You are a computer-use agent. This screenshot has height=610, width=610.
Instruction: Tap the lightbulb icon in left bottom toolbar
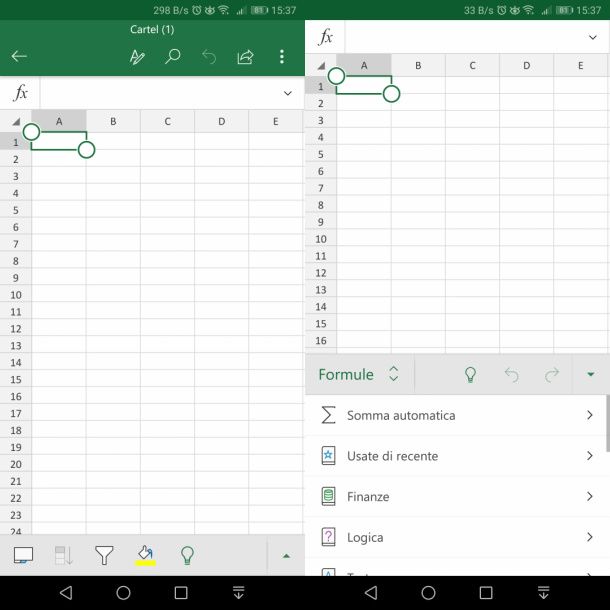point(187,555)
